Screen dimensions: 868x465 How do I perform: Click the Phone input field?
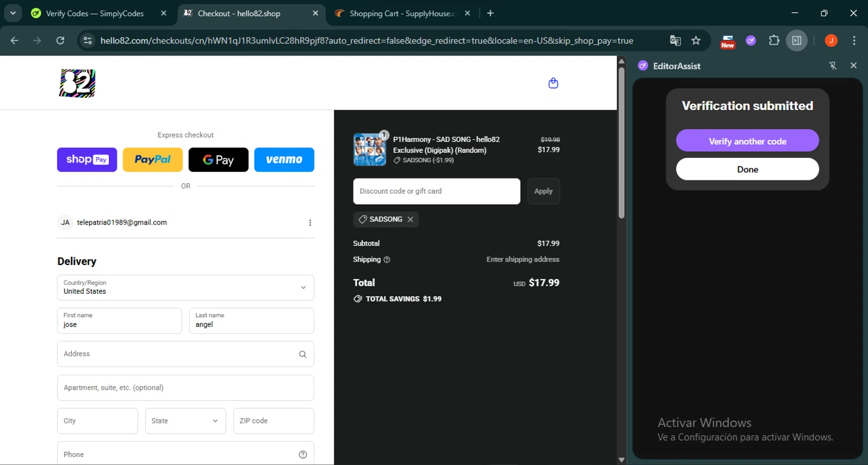(x=186, y=455)
